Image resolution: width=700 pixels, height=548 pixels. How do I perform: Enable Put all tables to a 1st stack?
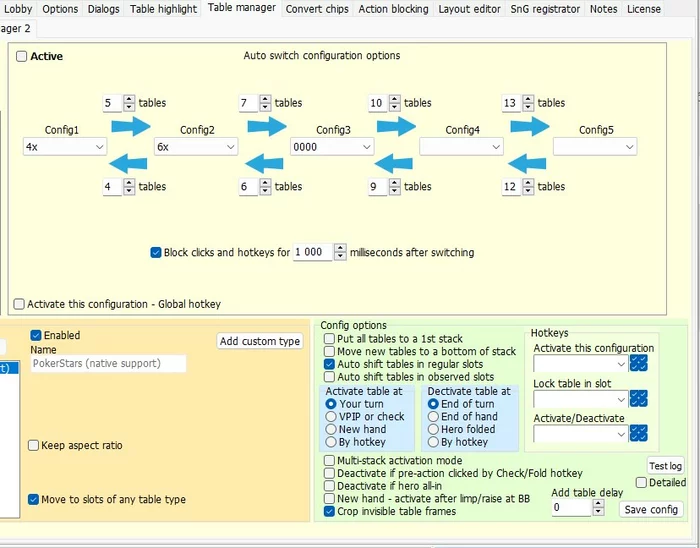pos(329,339)
